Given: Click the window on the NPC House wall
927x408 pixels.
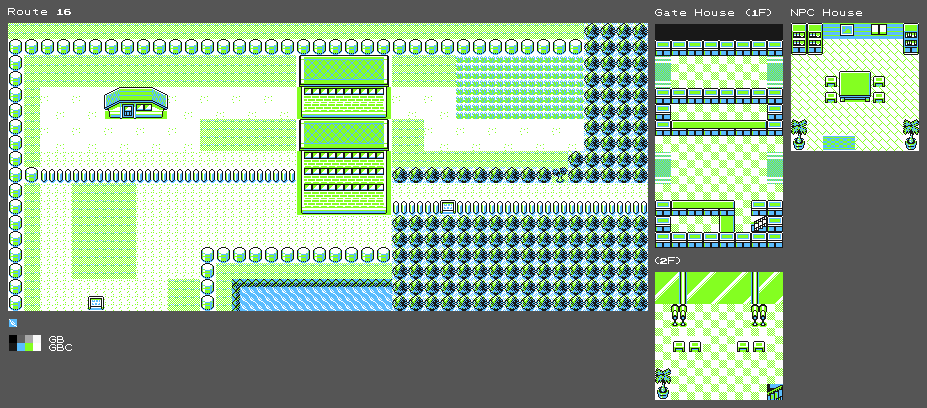Looking at the screenshot, I should 879,30.
